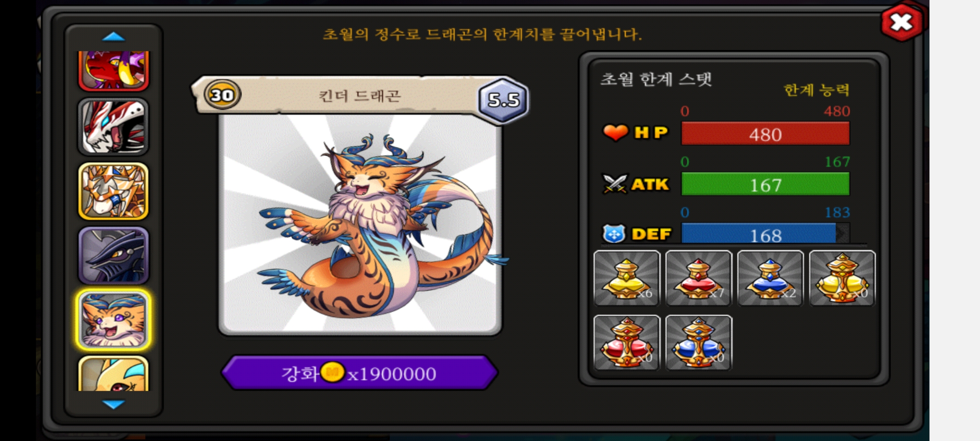Select the large yellow ornate potion x0

[842, 278]
